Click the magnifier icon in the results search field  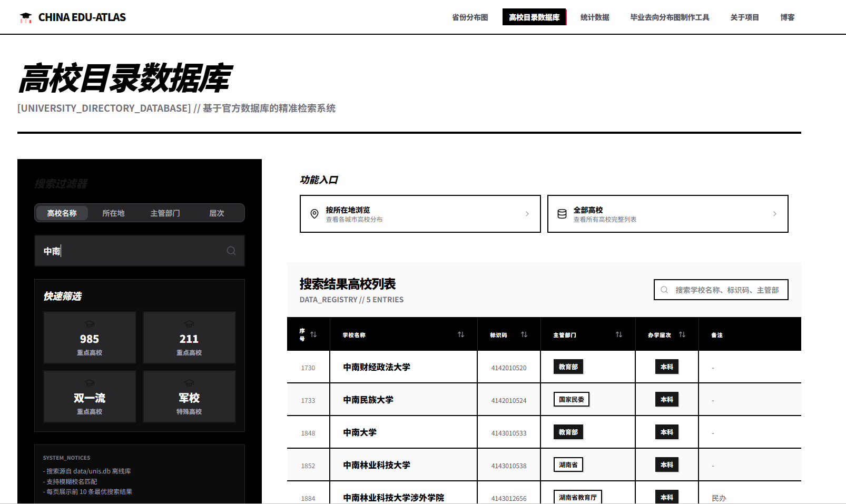tap(664, 290)
